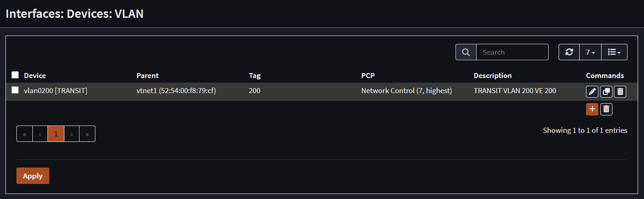The width and height of the screenshot is (644, 199).
Task: Clone the vlan0200 VLAN entry
Action: click(x=606, y=92)
